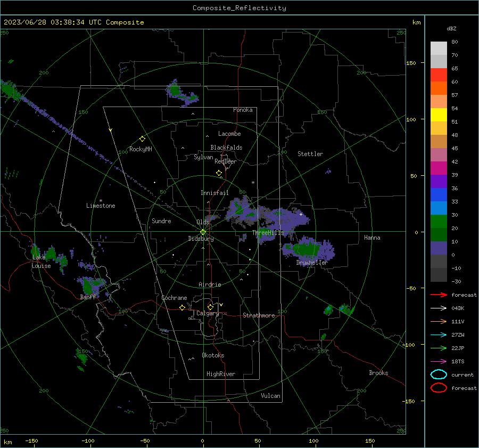
Task: Click the yellow diamond marker below Cochrane
Action: 182,307
